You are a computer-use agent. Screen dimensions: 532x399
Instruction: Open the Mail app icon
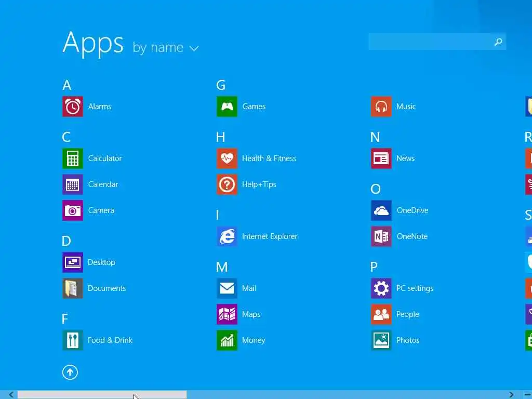(x=227, y=288)
